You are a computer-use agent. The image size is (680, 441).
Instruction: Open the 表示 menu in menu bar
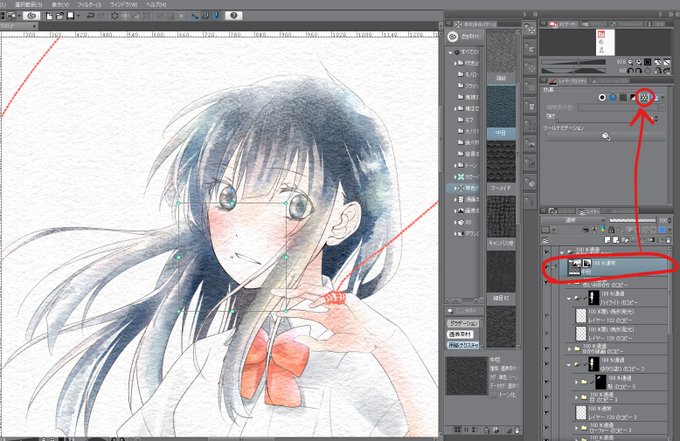tap(60, 4)
